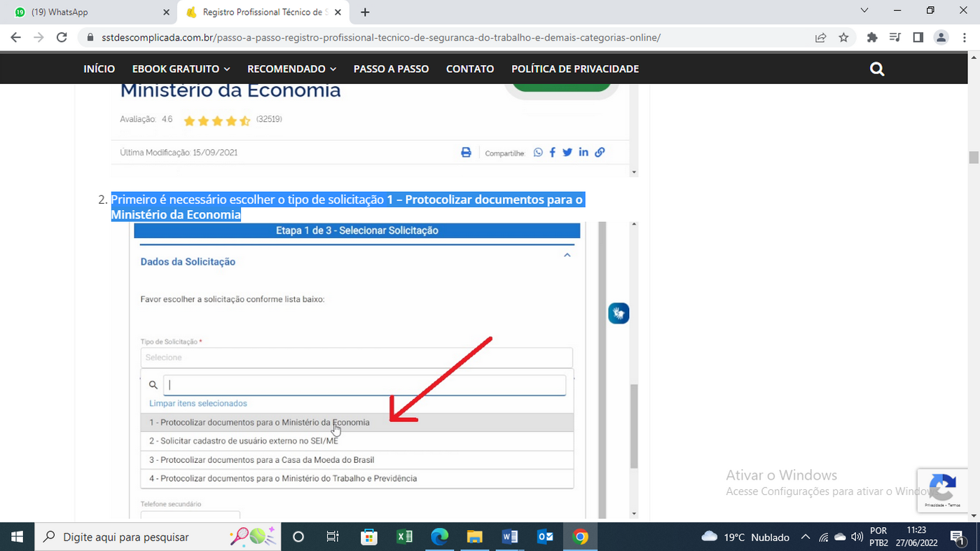This screenshot has width=980, height=551.
Task: Open Chrome extensions puzzle icon
Action: [872, 38]
